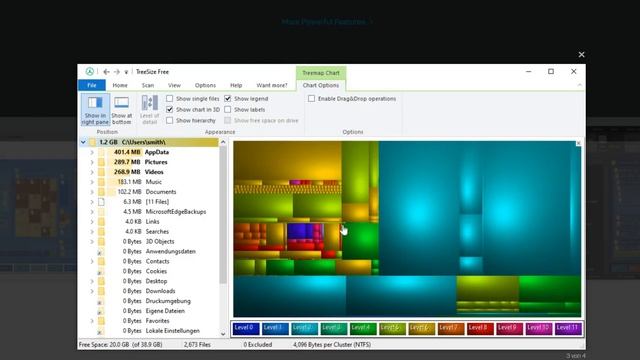
Task: Close the treemap chart pane
Action: coord(578,143)
